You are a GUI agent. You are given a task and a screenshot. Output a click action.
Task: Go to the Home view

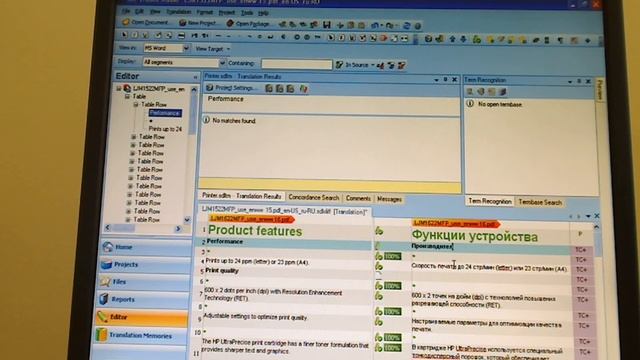pos(144,247)
